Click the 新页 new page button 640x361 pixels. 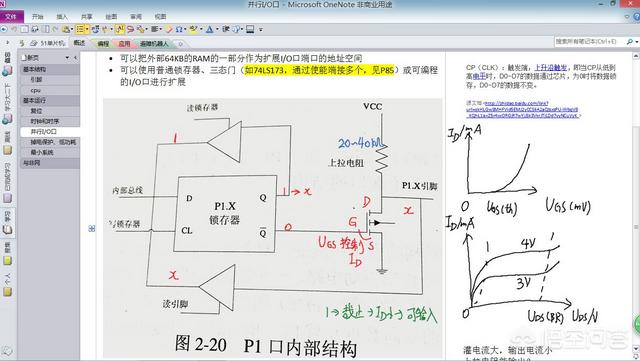32,58
